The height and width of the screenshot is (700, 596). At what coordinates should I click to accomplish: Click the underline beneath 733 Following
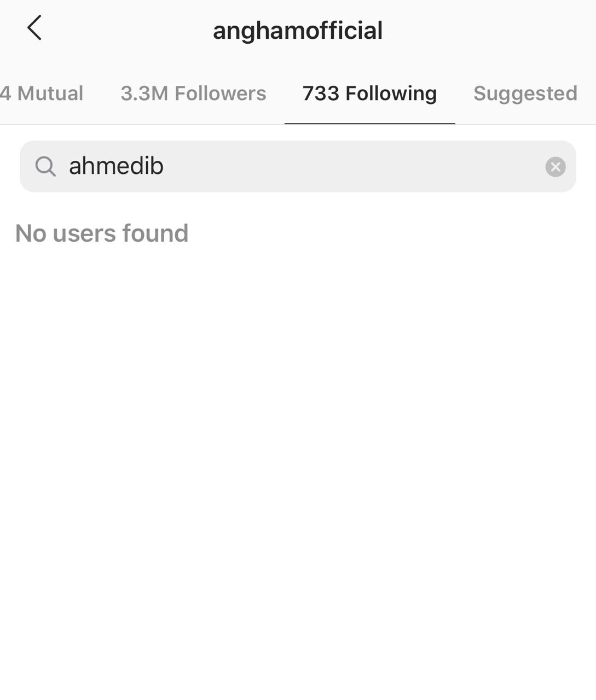(x=369, y=123)
